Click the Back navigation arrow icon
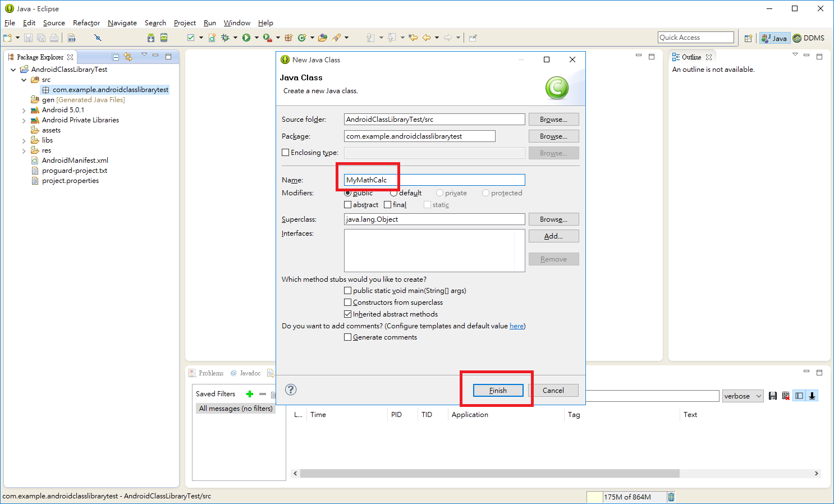This screenshot has width=834, height=504. 427,38
